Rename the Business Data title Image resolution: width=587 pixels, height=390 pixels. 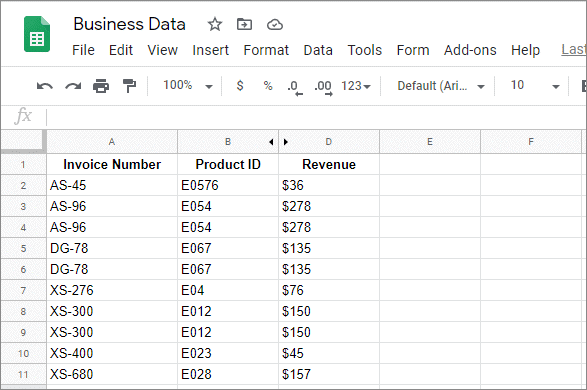(130, 24)
